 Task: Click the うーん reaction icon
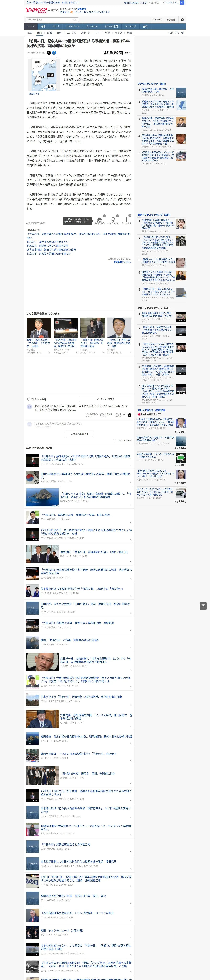[117, 415]
